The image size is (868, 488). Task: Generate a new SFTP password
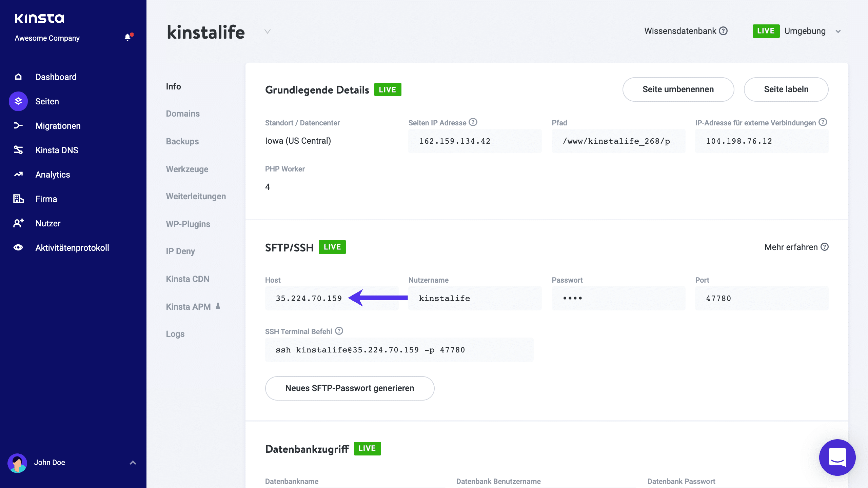click(350, 388)
